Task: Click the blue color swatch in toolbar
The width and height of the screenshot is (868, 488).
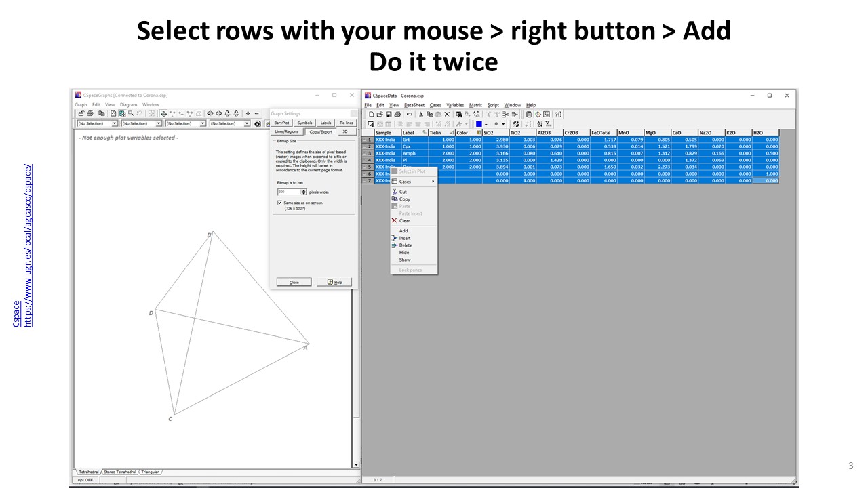Action: [479, 124]
